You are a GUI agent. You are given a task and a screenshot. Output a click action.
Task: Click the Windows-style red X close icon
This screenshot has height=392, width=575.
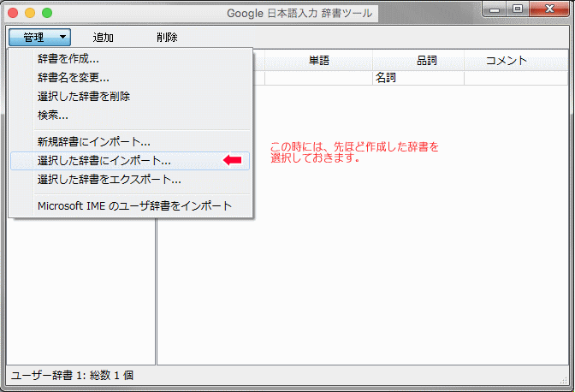tap(549, 9)
